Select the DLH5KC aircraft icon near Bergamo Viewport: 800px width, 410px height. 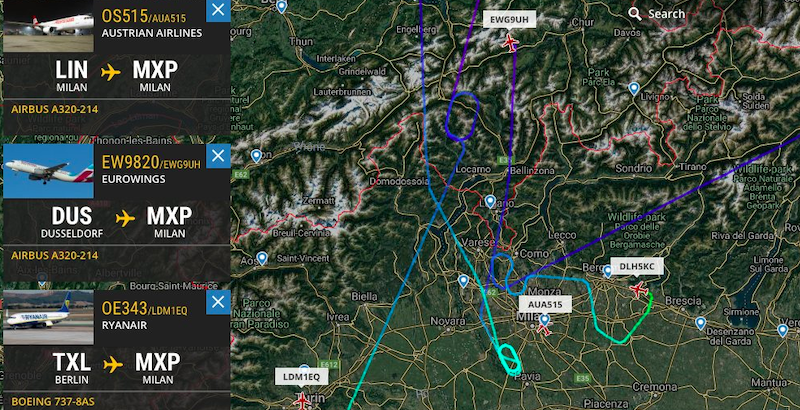point(638,290)
